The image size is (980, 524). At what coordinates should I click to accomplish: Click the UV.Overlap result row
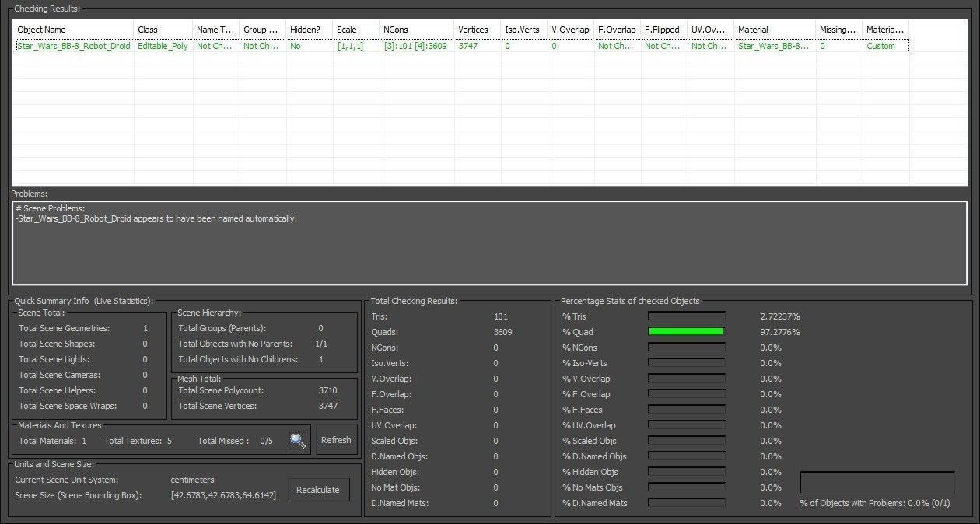(434, 425)
